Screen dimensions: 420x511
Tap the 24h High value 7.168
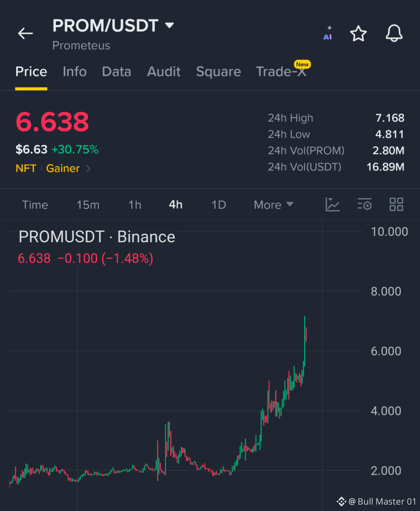coord(390,118)
